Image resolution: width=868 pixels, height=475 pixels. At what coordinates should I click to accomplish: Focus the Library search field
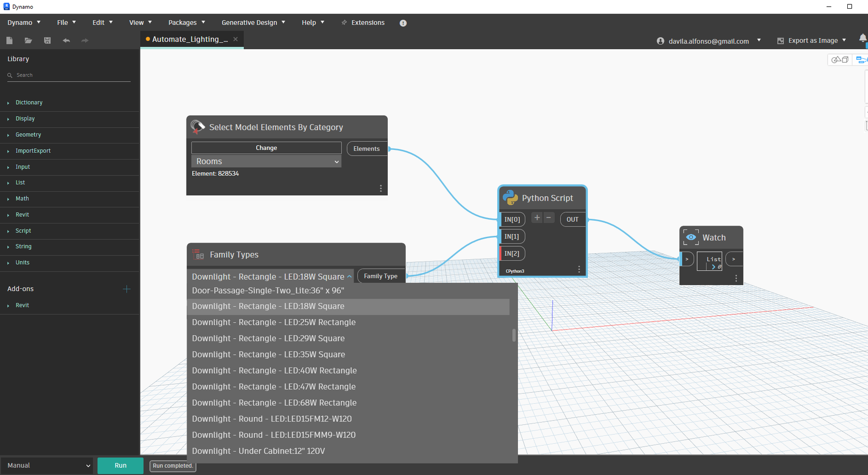(69, 75)
